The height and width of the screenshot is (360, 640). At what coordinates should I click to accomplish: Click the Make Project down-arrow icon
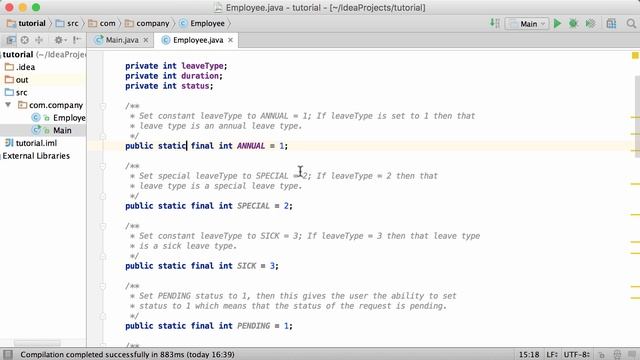(495, 23)
